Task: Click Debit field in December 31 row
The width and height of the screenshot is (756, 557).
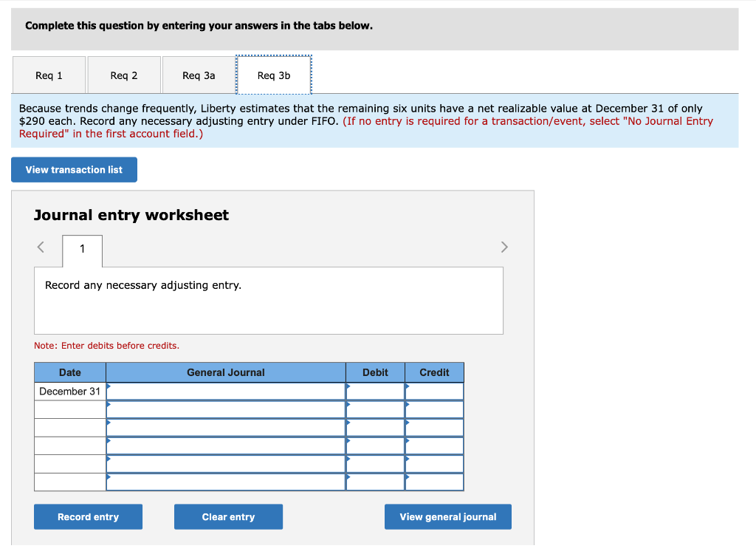Action: click(375, 391)
